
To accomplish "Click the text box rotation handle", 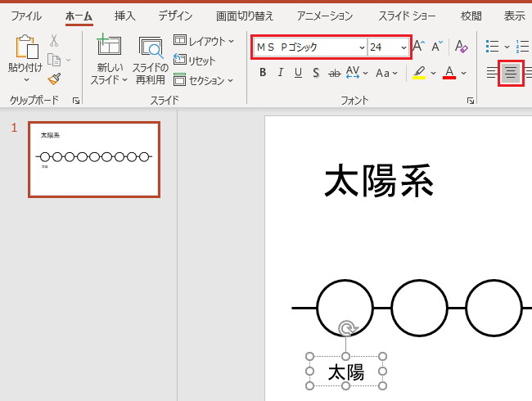I will pyautogui.click(x=346, y=329).
